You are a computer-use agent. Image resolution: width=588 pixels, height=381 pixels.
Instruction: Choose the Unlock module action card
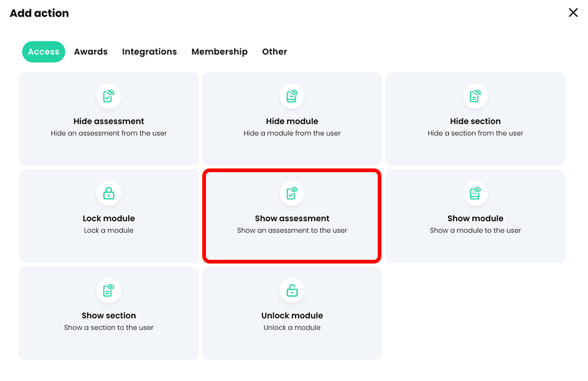pyautogui.click(x=292, y=313)
